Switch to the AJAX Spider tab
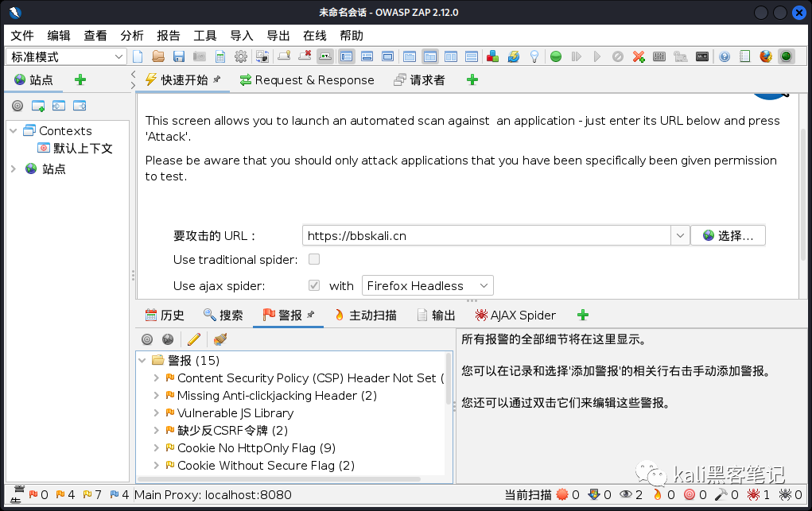Screen dimensions: 812x511 (x=515, y=316)
